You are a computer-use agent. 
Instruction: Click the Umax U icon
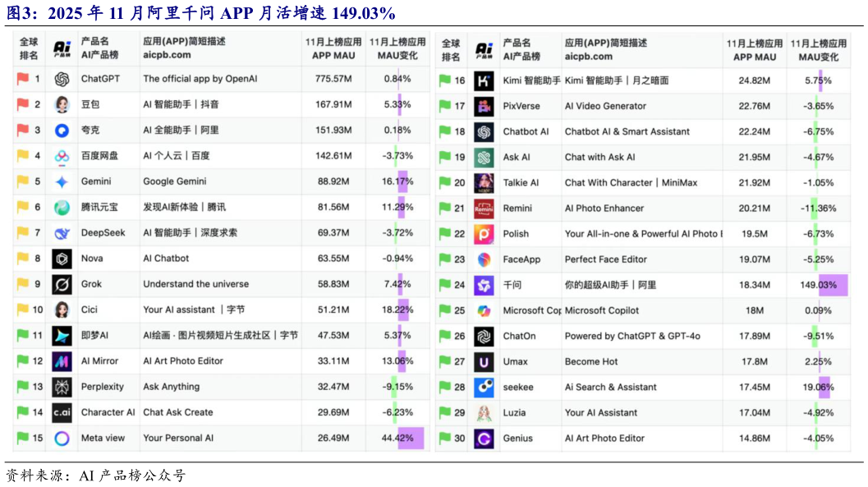click(484, 362)
